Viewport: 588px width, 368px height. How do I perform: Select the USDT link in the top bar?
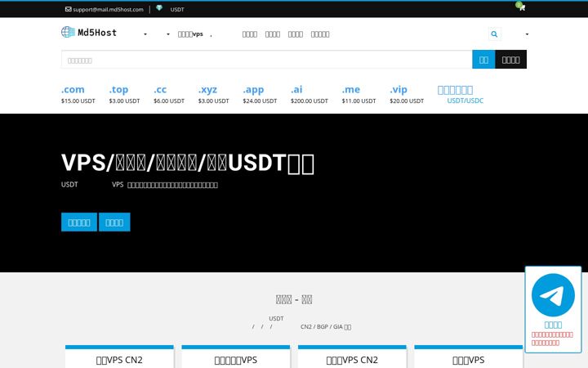click(177, 9)
